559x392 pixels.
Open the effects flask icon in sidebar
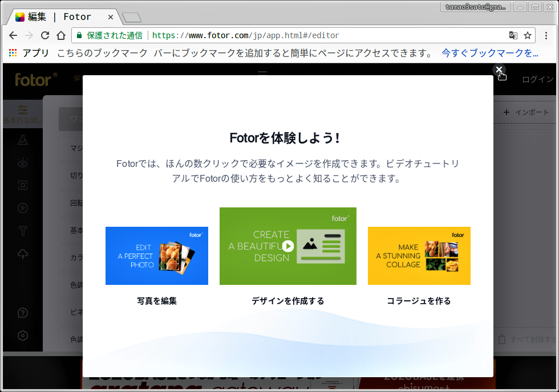tap(23, 140)
